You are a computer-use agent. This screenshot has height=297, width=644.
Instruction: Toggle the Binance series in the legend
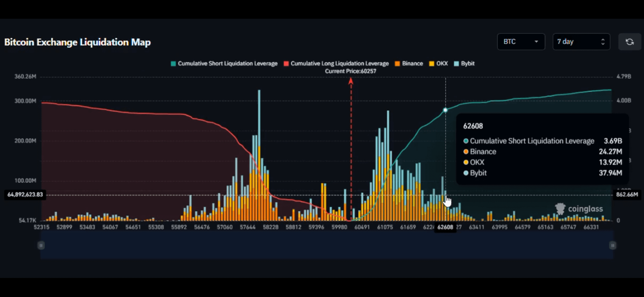pyautogui.click(x=409, y=63)
